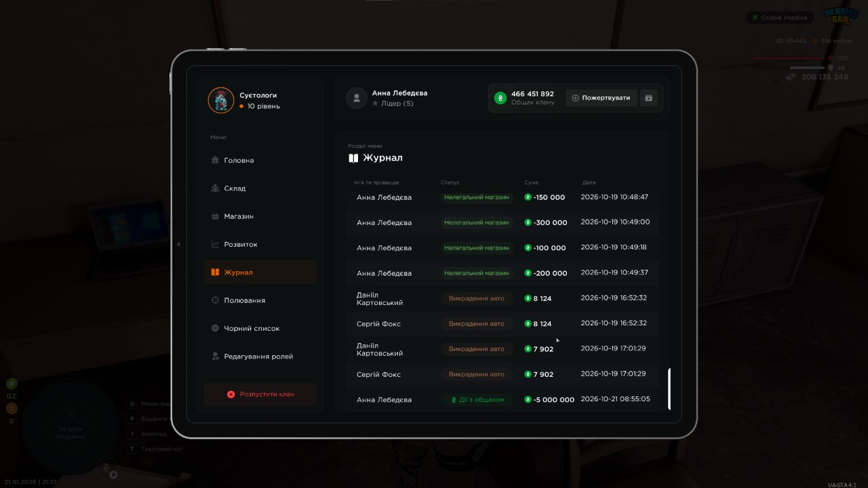Viewport: 868px width, 488px height.
Task: Click the Пожертвувати donate button
Action: 602,98
